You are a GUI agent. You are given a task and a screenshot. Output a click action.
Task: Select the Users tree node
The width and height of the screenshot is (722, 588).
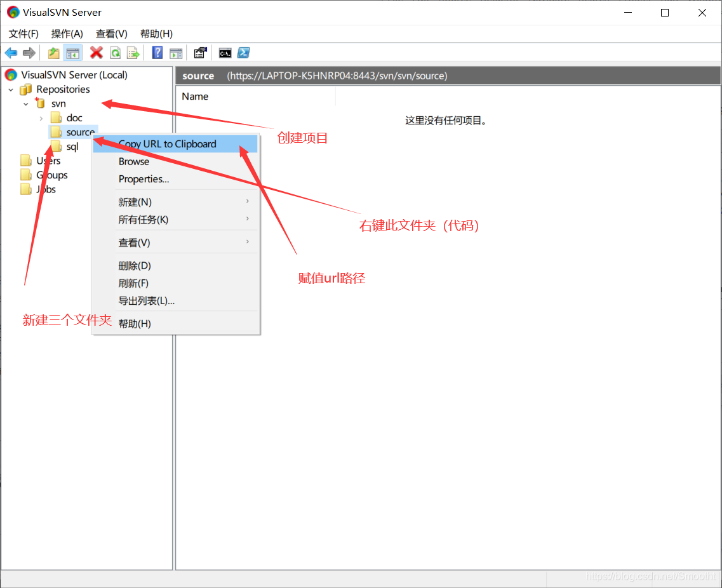click(x=48, y=161)
